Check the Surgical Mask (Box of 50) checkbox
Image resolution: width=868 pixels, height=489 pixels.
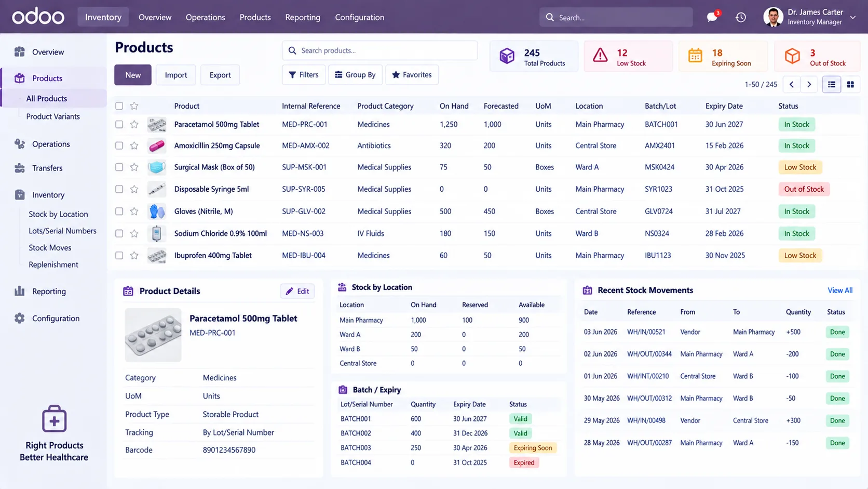[119, 167]
